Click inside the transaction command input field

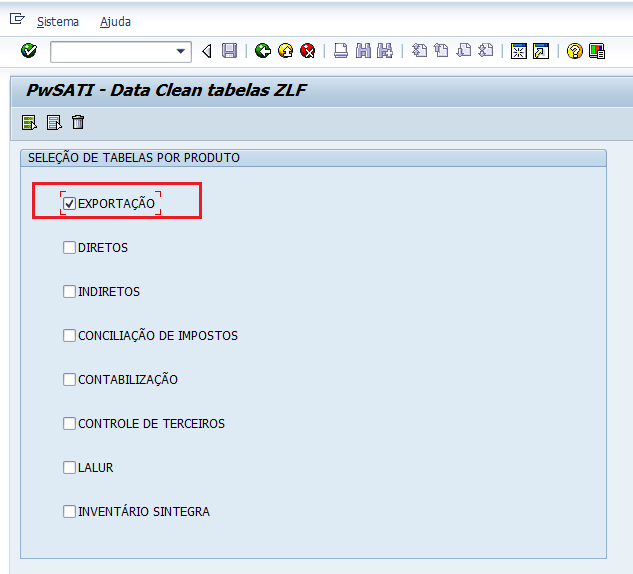110,51
